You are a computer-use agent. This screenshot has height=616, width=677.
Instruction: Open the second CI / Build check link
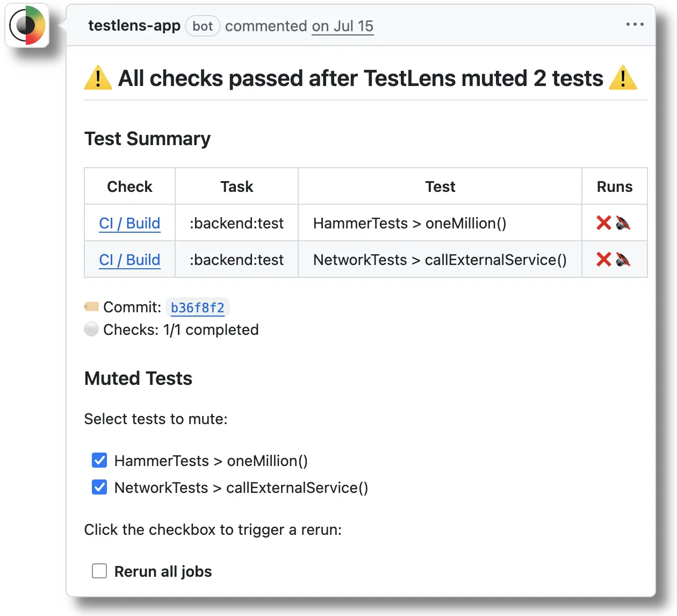(x=129, y=260)
